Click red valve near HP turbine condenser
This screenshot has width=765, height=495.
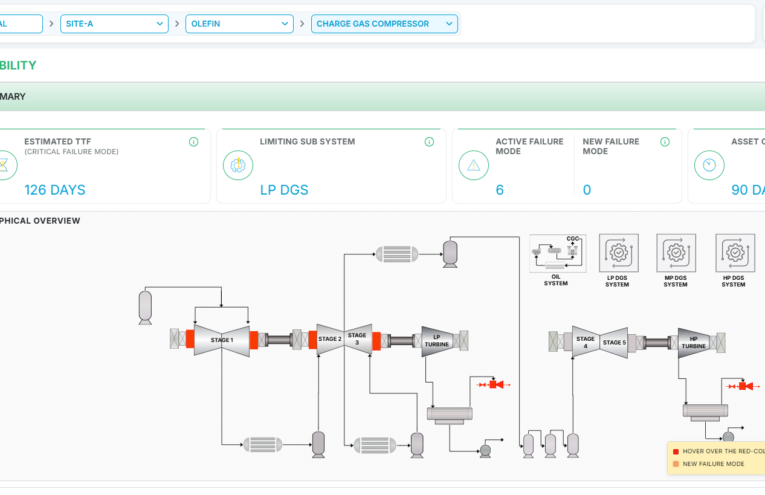[744, 386]
